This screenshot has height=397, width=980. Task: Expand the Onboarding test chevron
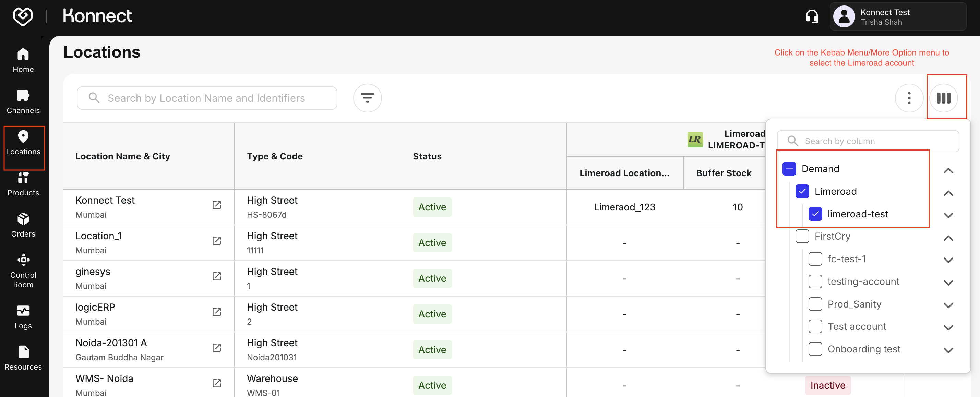948,350
